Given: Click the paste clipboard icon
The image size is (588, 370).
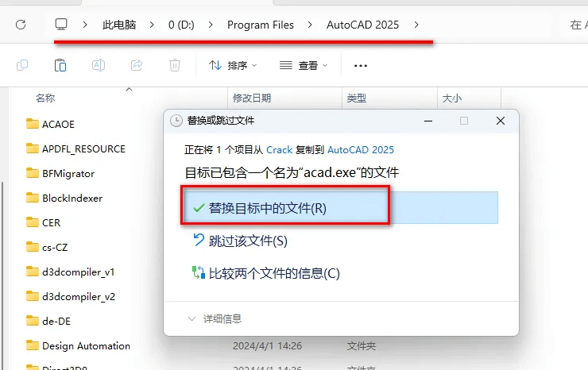Looking at the screenshot, I should pyautogui.click(x=60, y=65).
